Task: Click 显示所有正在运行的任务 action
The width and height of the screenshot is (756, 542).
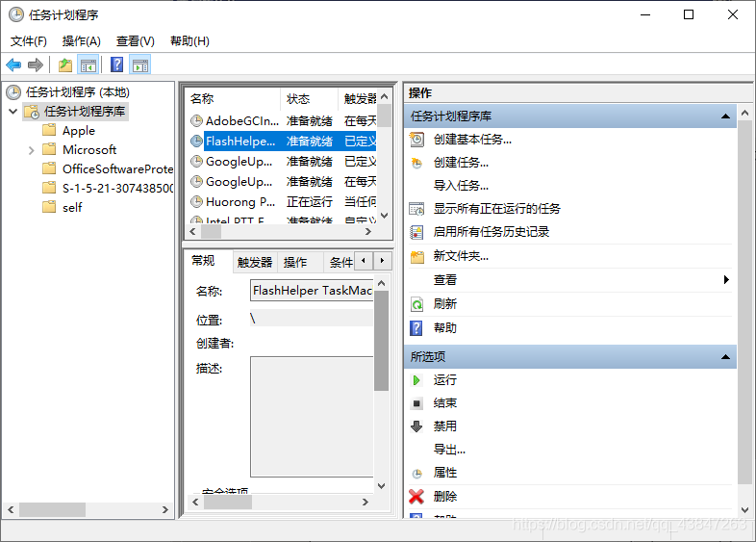Action: (x=497, y=209)
